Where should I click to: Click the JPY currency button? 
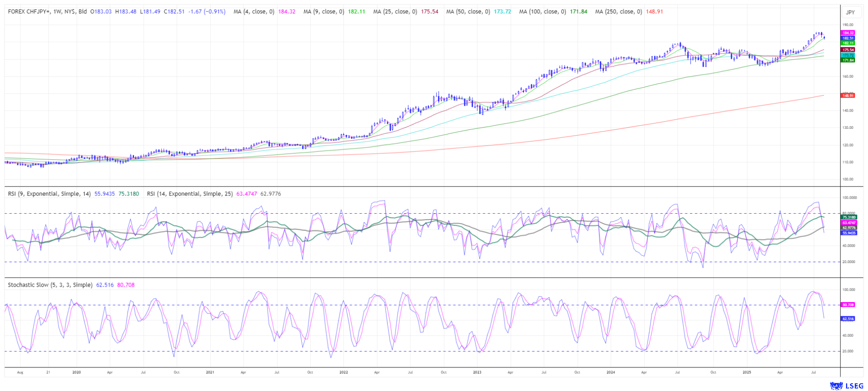click(849, 12)
